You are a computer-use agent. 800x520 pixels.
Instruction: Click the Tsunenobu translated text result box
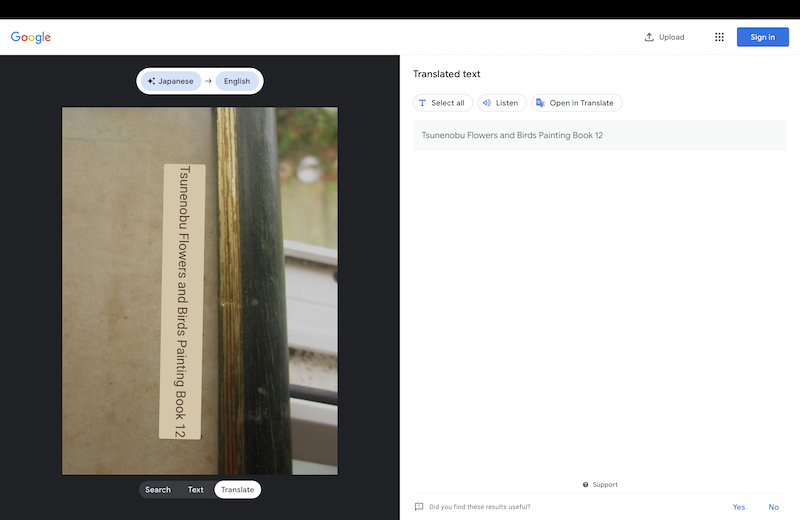599,135
